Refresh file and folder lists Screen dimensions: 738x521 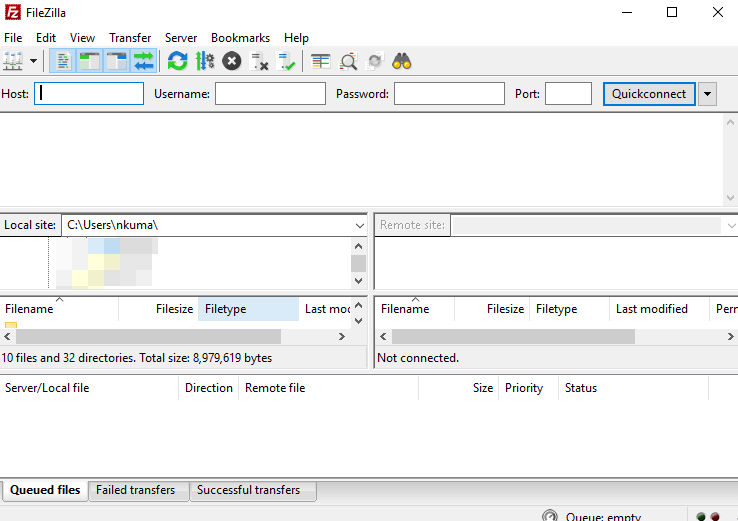[x=177, y=61]
